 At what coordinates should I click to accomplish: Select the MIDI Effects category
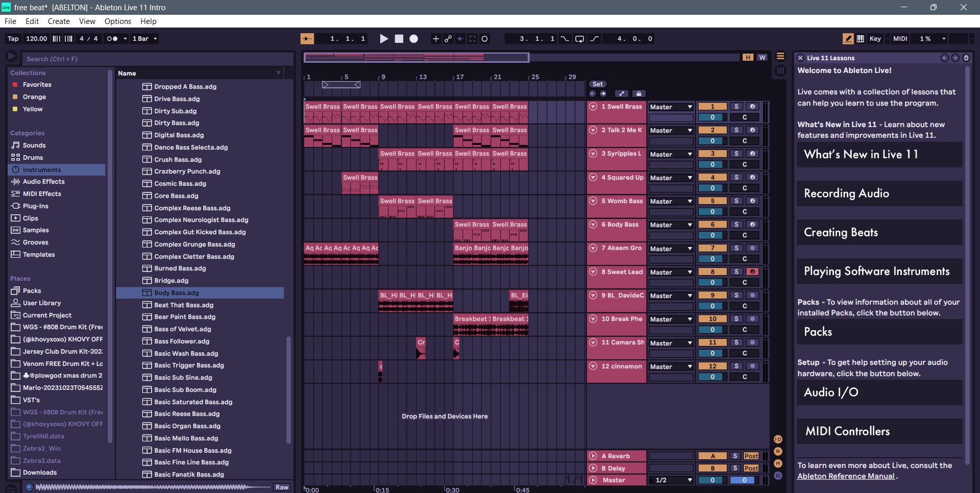tap(42, 194)
